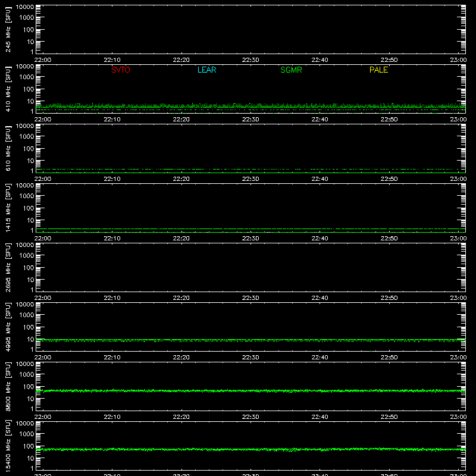Click the green SGMR station label

(291, 70)
